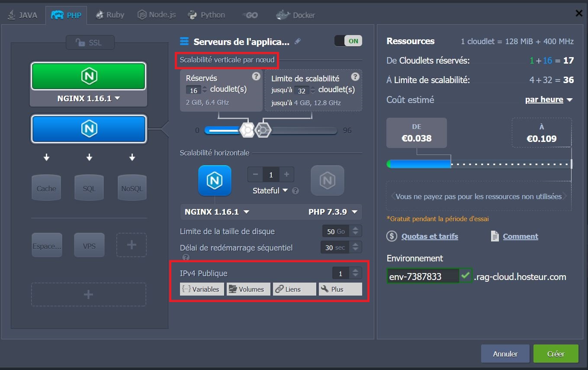Viewport: 588px width, 370px height.
Task: Switch to the JAVA tab
Action: click(x=22, y=15)
